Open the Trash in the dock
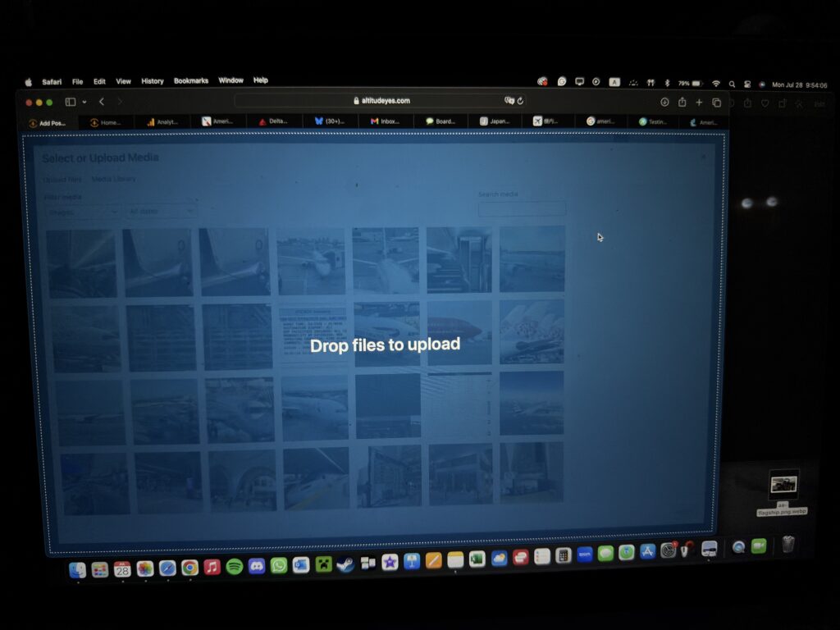 coord(787,545)
